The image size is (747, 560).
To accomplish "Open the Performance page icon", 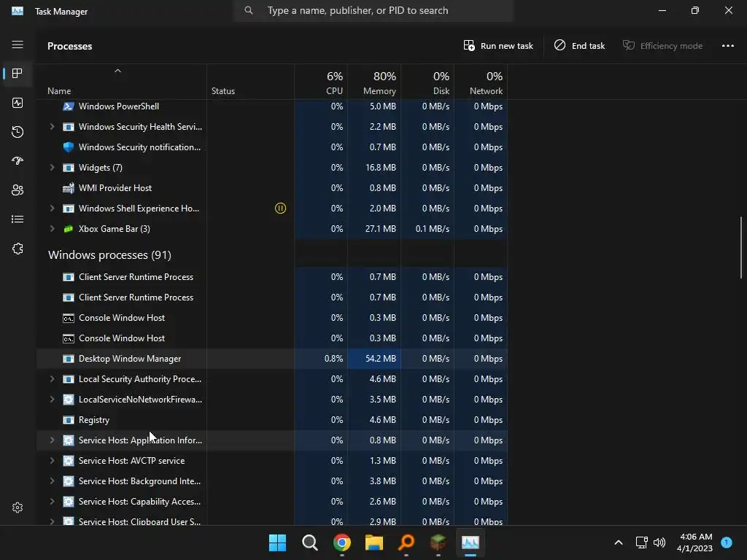I will (18, 103).
